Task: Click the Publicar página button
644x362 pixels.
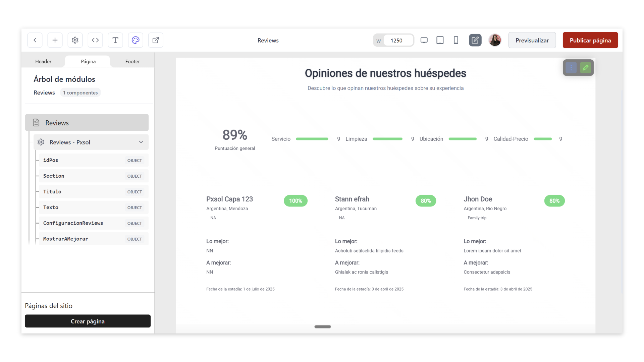Action: pyautogui.click(x=590, y=40)
